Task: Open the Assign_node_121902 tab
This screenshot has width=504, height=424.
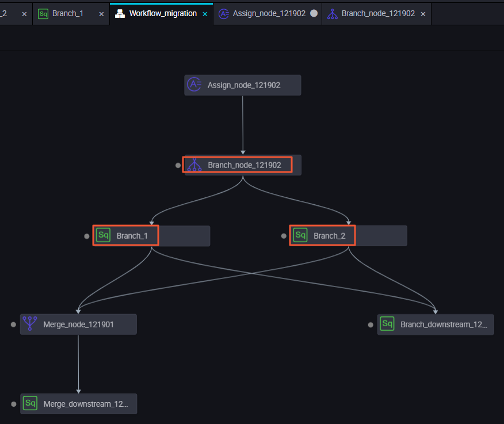Action: coord(268,13)
